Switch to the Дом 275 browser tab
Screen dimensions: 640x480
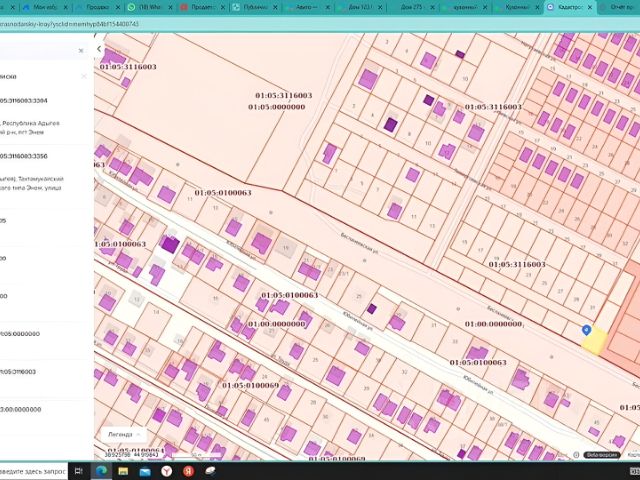(411, 7)
